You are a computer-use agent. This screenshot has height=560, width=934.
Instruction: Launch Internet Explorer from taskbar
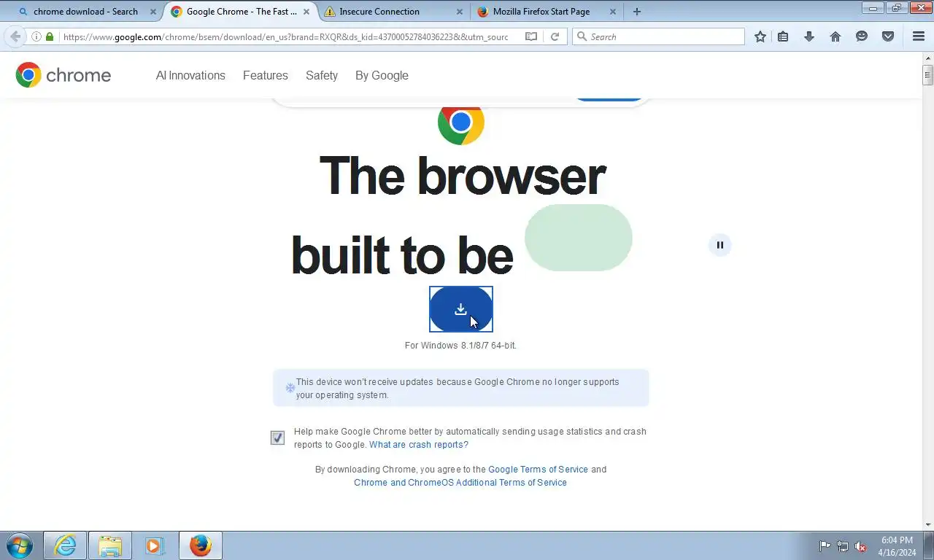(x=65, y=545)
